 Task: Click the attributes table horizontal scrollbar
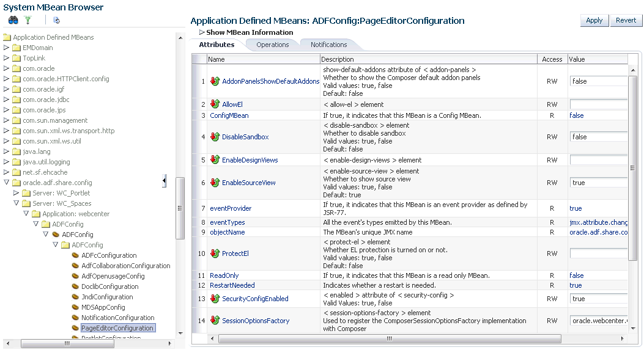pos(390,338)
